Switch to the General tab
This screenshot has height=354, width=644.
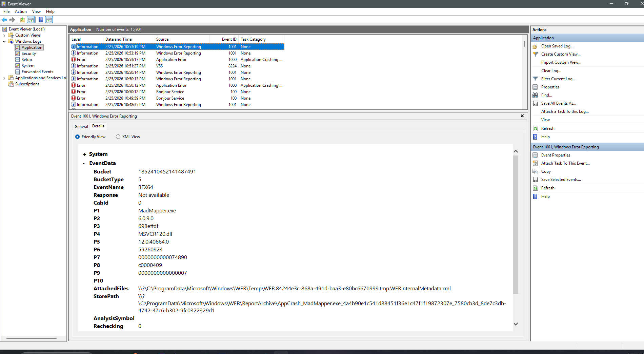click(81, 126)
